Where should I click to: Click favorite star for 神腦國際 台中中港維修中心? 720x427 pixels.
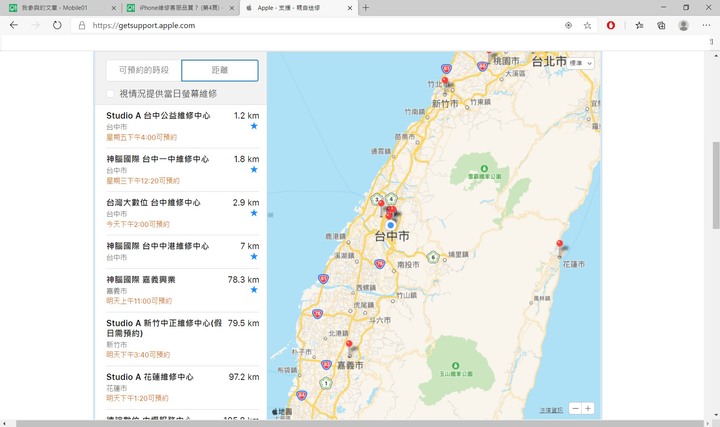[254, 256]
